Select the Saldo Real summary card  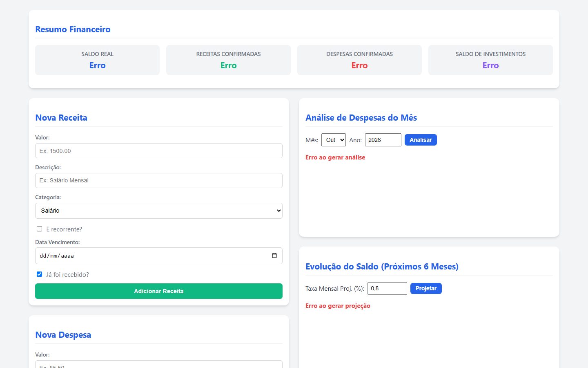[x=97, y=60]
